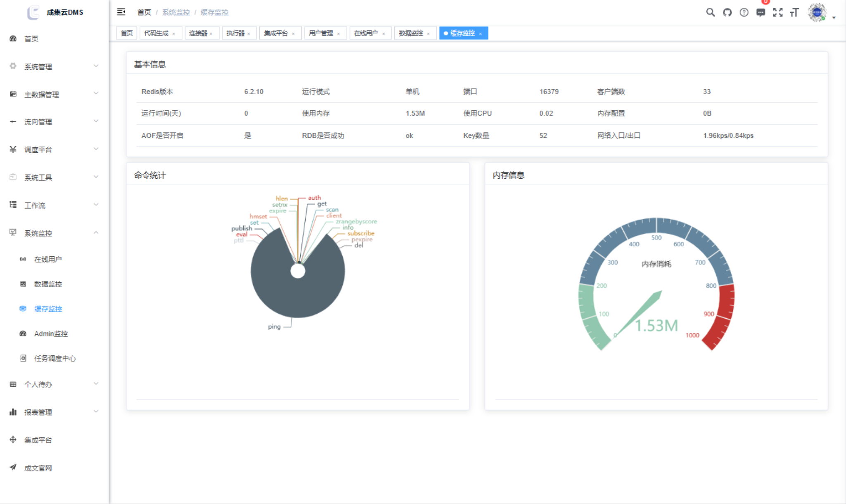Collapse the 系统监控 menu chevron
Viewport: 846px width, 504px height.
(96, 233)
